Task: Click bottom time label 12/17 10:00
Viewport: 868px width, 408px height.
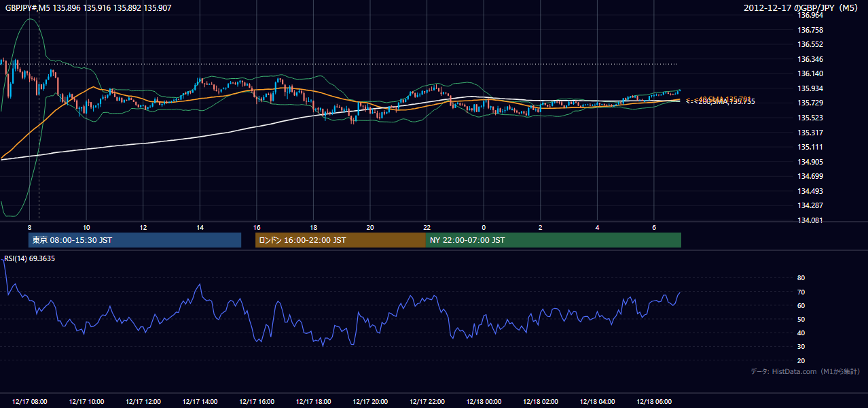Action: click(x=86, y=402)
